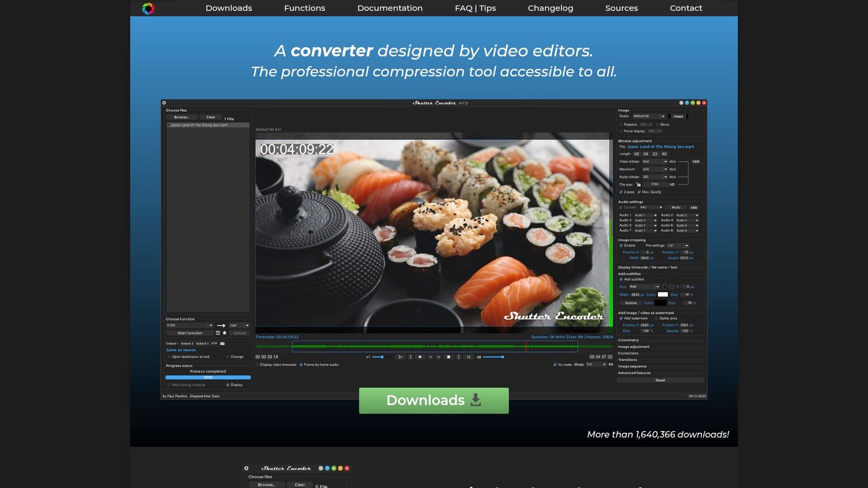Click the stop button in the player controls
This screenshot has height=488, width=868.
coord(449,357)
